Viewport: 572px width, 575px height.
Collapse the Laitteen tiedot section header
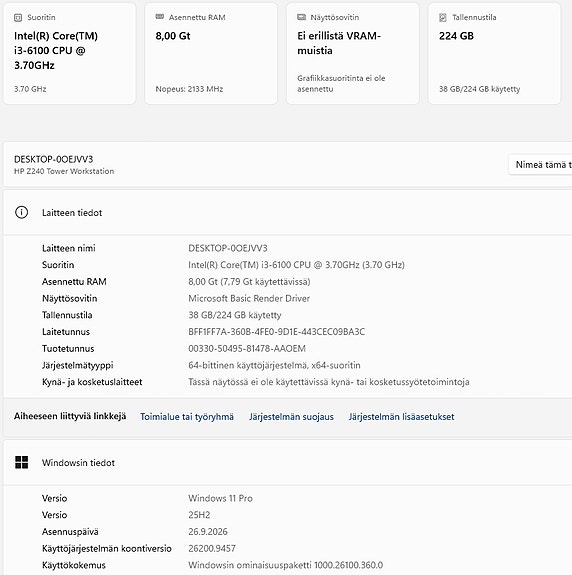287,212
